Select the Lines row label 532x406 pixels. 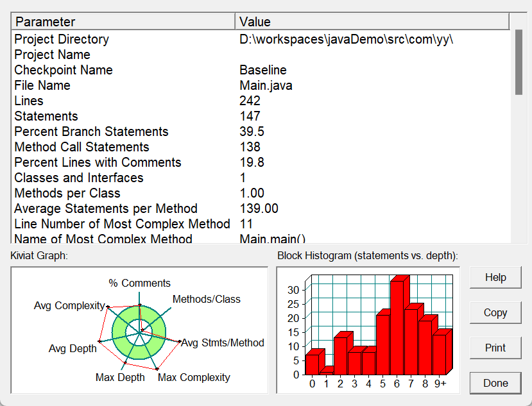29,101
